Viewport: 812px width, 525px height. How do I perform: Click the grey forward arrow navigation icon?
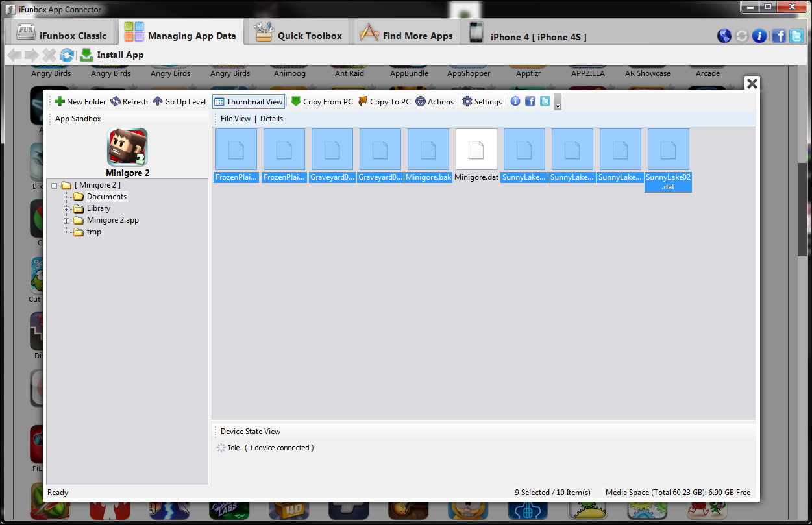pyautogui.click(x=32, y=55)
